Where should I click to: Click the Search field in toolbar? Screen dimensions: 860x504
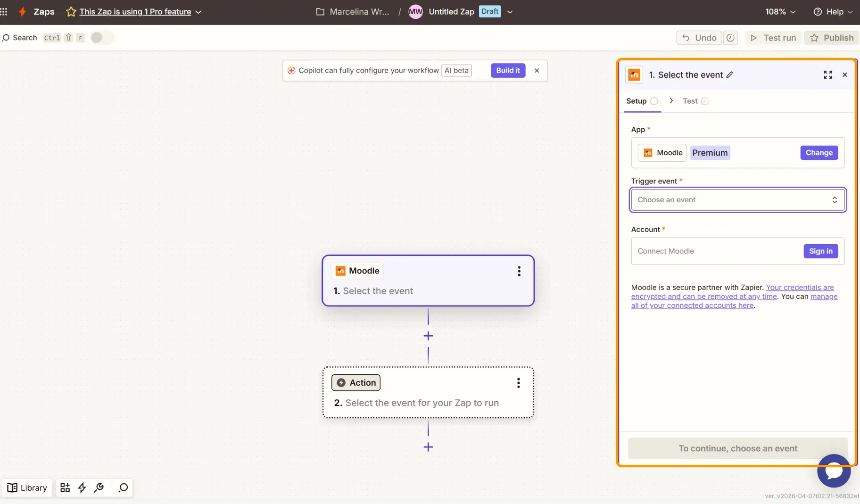(19, 38)
